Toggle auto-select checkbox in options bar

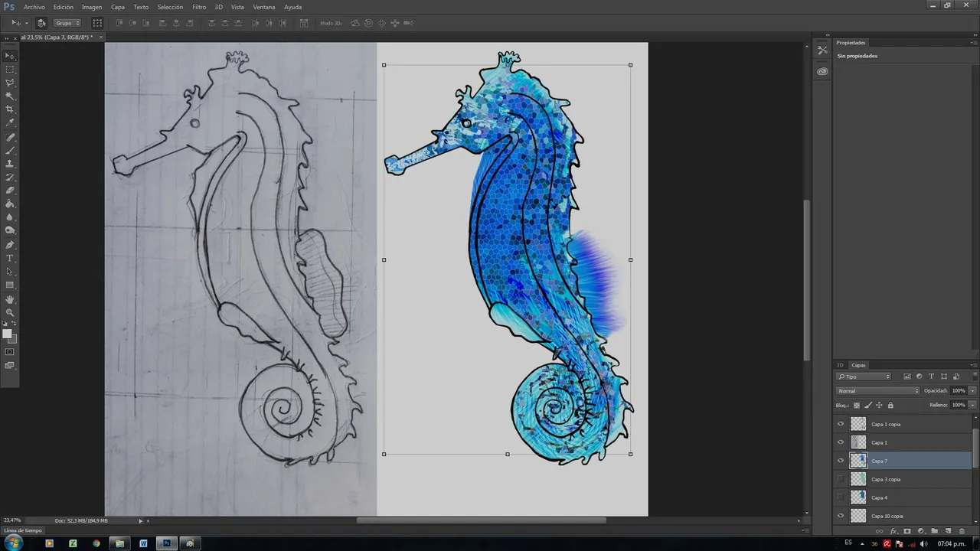[x=41, y=23]
